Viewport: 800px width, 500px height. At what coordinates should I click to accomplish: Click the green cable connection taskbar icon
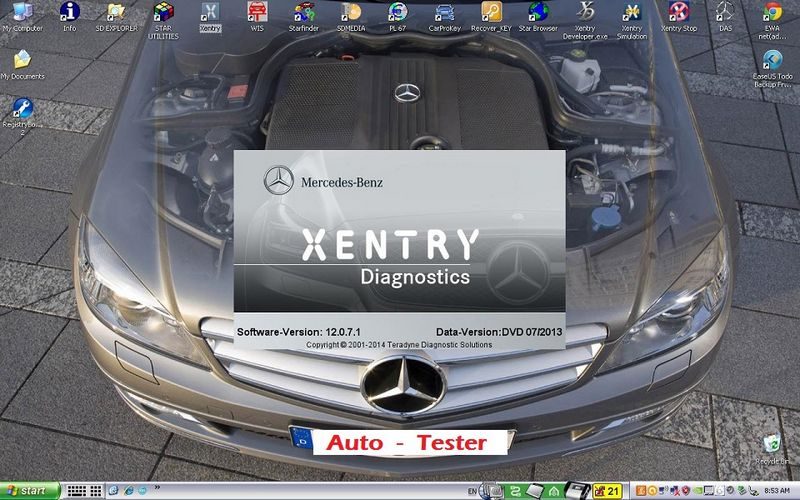tap(514, 491)
